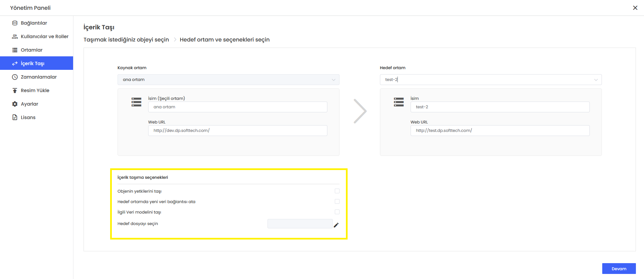The image size is (644, 279).
Task: Click the Zamanlamalar clock icon
Action: [15, 77]
